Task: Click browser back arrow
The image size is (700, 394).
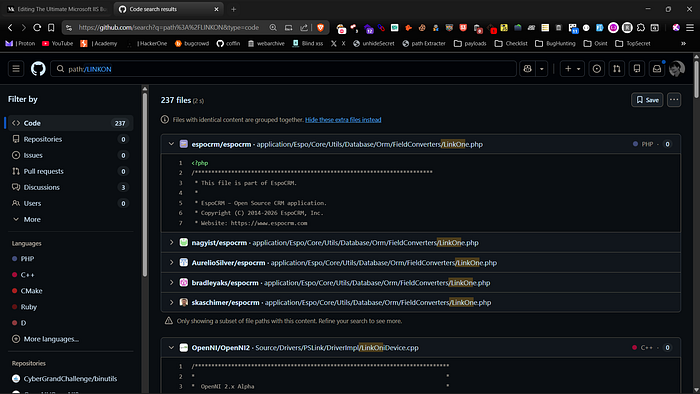Action: (10, 28)
